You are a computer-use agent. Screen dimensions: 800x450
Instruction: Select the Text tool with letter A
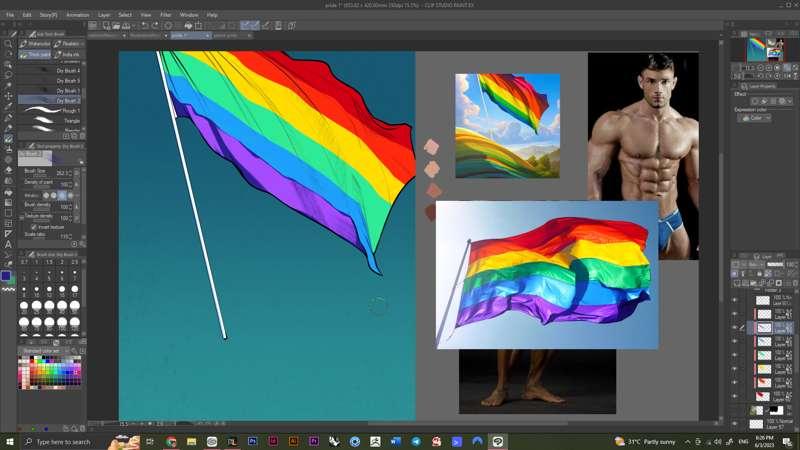click(x=8, y=244)
